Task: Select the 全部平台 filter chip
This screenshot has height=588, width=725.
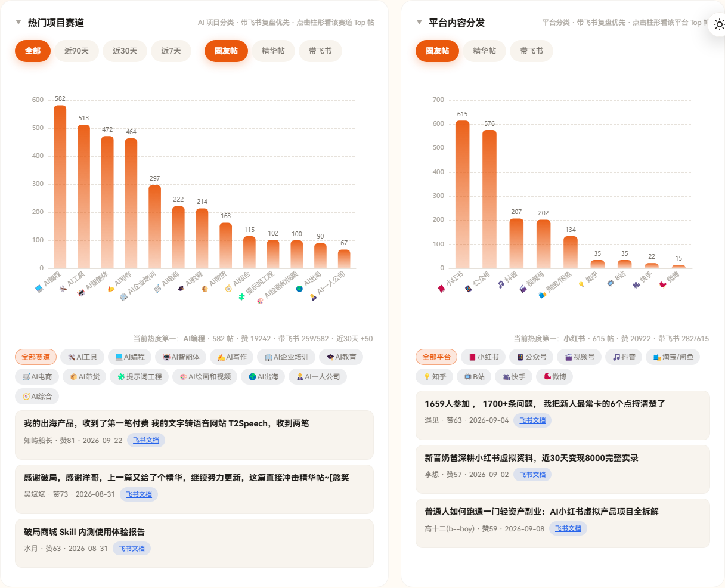Action: point(436,357)
